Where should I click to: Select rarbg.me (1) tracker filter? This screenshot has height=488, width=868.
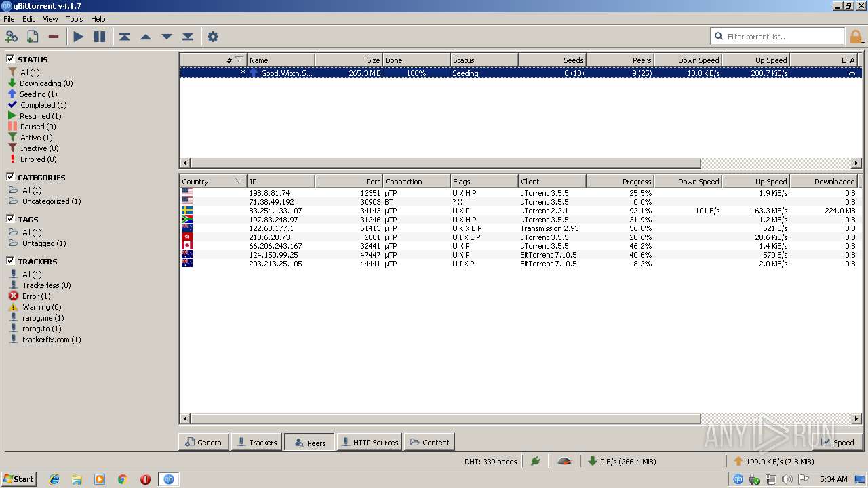pyautogui.click(x=37, y=318)
